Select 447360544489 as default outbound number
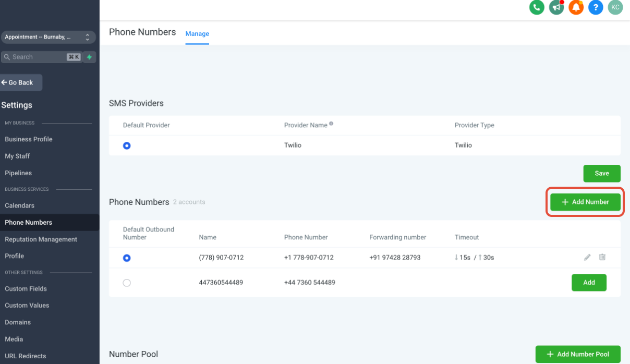This screenshot has height=364, width=630. (x=127, y=283)
